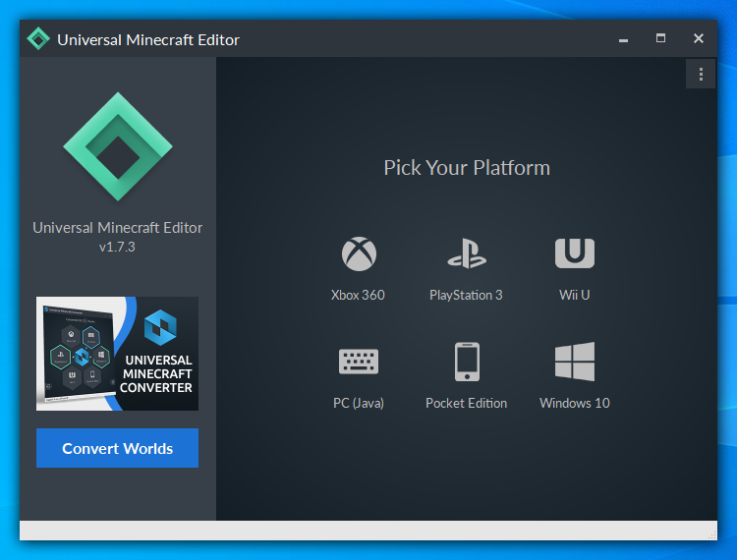Click the window title text in title bar

[x=148, y=40]
